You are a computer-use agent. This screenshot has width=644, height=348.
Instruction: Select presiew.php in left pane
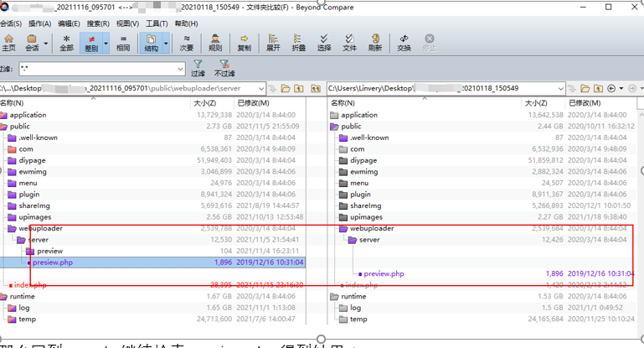53,262
